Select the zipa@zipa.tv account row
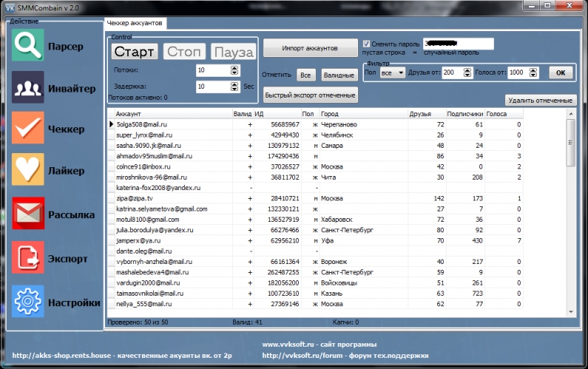The height and width of the screenshot is (369, 588). [315, 198]
